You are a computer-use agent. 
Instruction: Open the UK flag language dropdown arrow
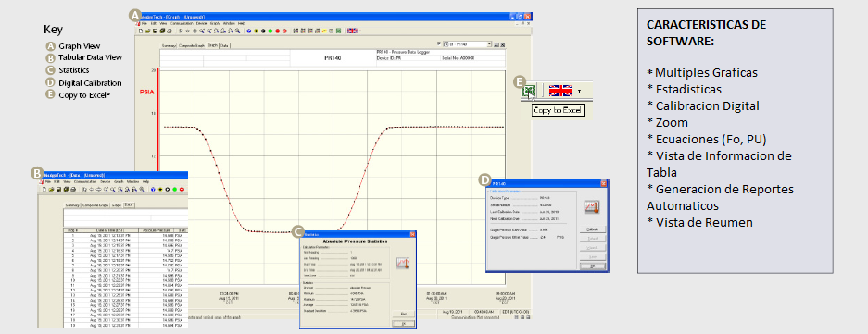579,91
